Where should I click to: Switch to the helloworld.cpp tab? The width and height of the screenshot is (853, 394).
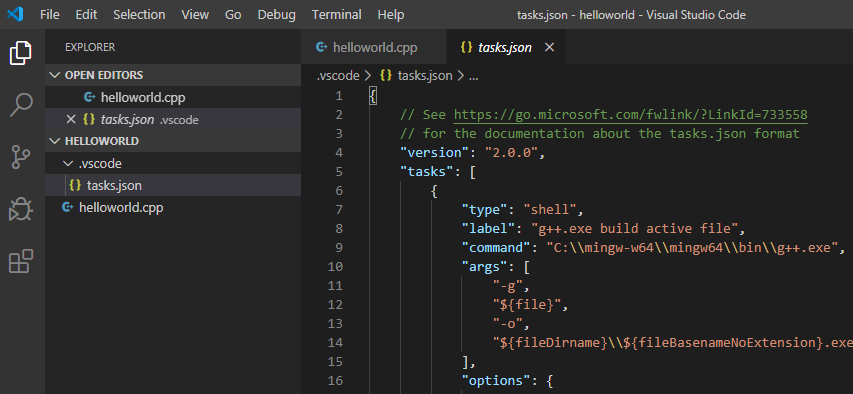[373, 47]
